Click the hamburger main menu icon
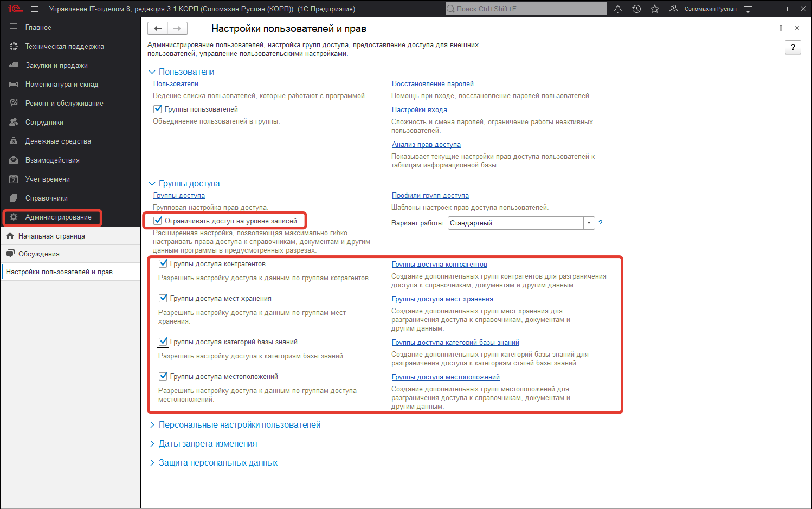 point(35,9)
